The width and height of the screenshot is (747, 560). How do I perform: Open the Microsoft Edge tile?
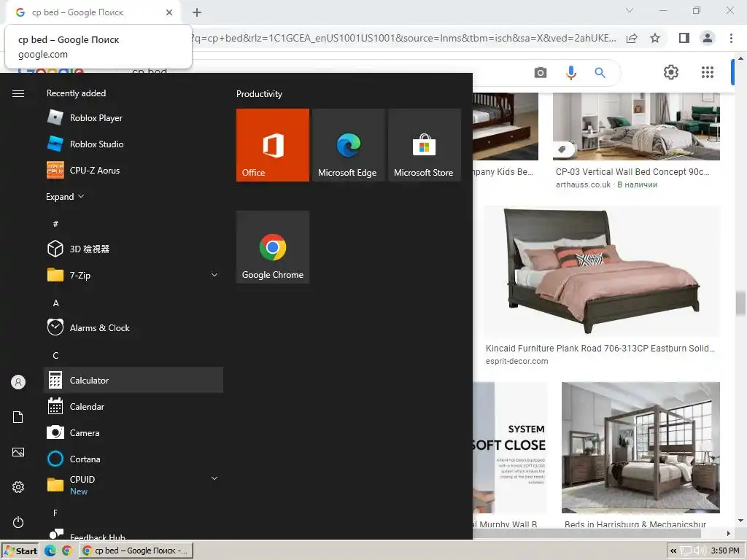click(x=348, y=145)
